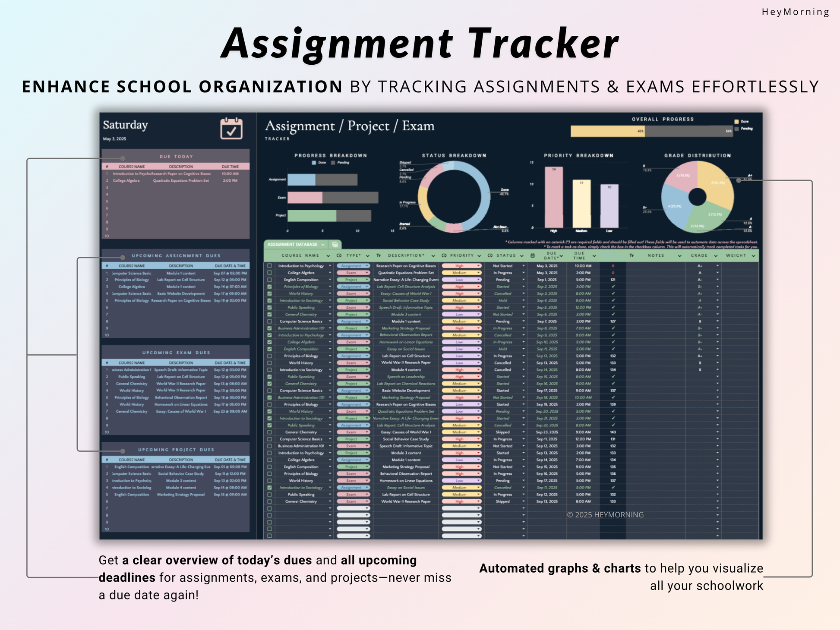The image size is (840, 630).
Task: Click the blue Done swatch in Progress Breakdown legend
Action: tap(314, 163)
